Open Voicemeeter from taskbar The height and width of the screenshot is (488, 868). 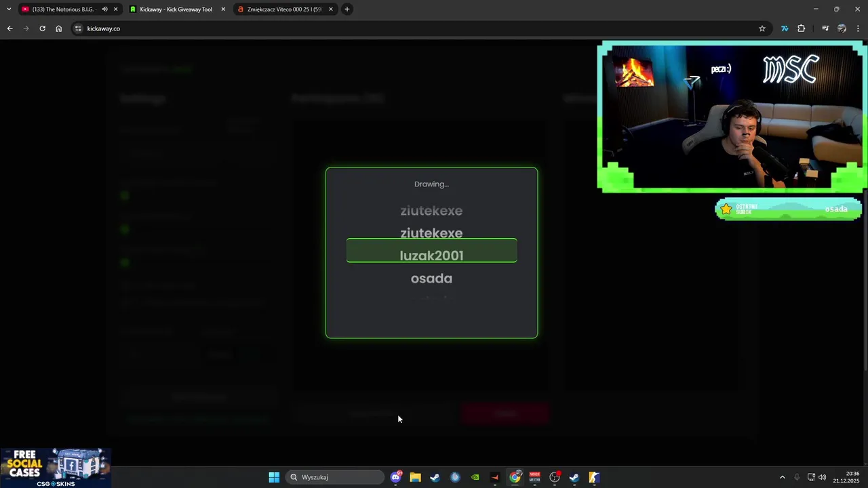click(534, 477)
